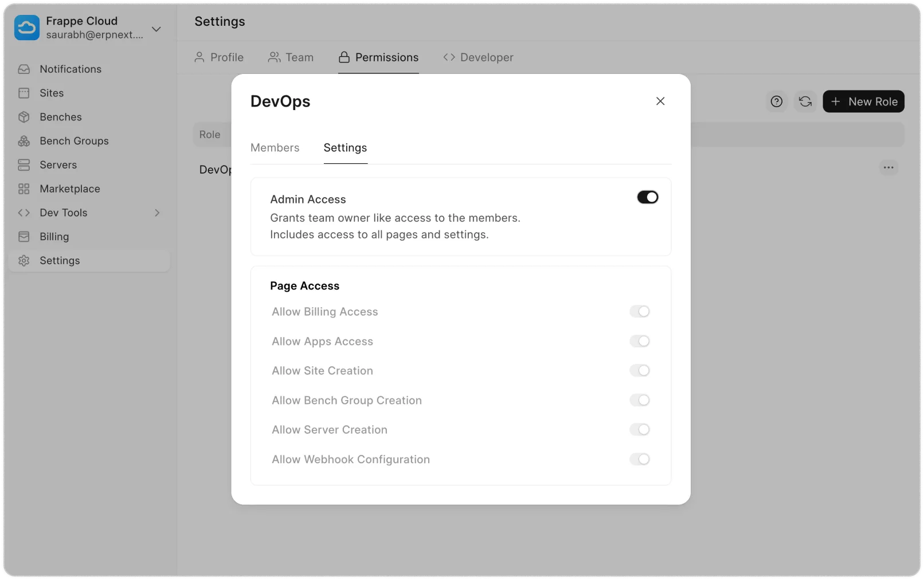Click the refresh roles icon
This screenshot has height=580, width=924.
coord(805,101)
